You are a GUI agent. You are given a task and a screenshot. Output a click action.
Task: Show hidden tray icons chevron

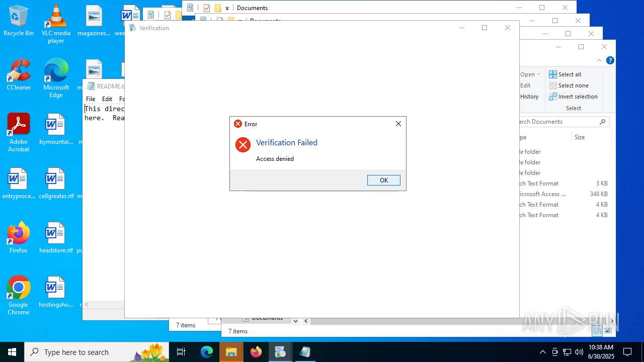542,352
